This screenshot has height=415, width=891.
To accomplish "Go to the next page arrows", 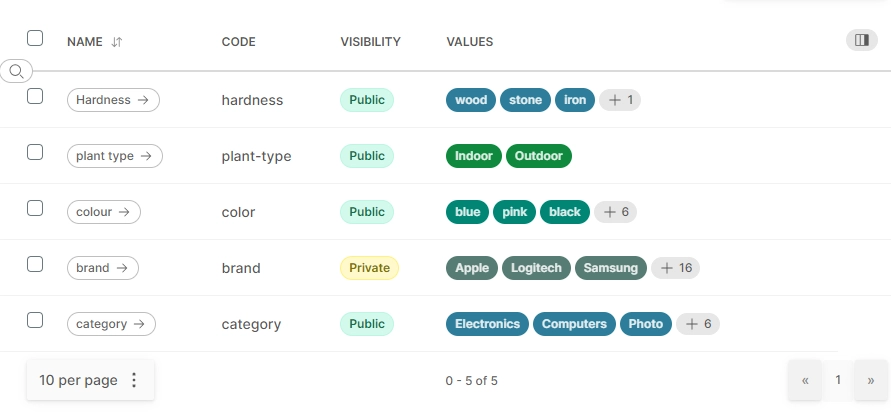I will pyautogui.click(x=871, y=380).
